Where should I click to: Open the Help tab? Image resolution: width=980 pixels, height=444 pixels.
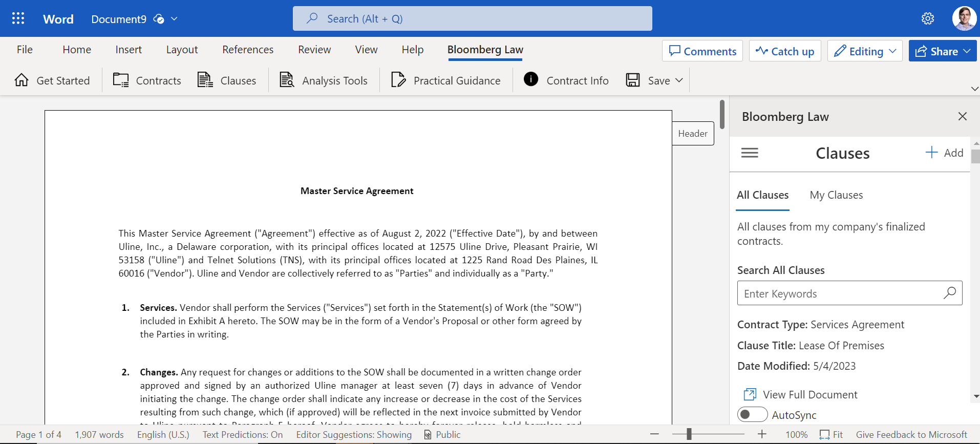tap(412, 50)
